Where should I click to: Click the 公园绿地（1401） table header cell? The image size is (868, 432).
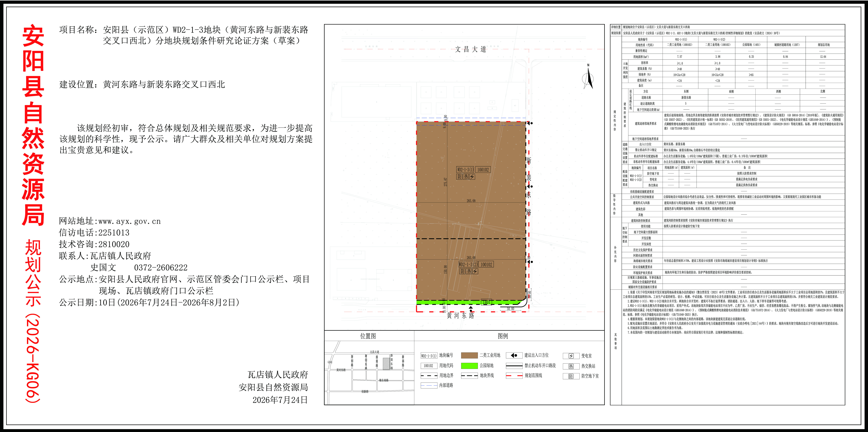pyautogui.click(x=751, y=45)
